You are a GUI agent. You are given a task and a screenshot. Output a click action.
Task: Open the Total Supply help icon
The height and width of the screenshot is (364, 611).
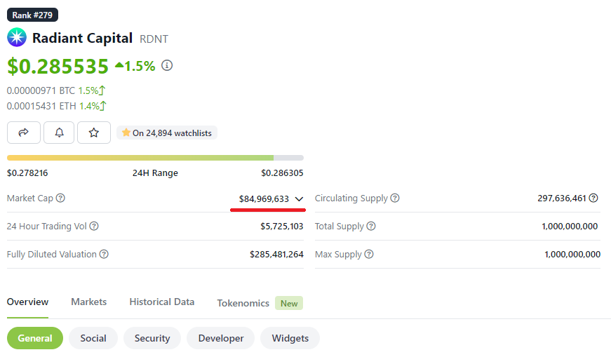coord(371,226)
